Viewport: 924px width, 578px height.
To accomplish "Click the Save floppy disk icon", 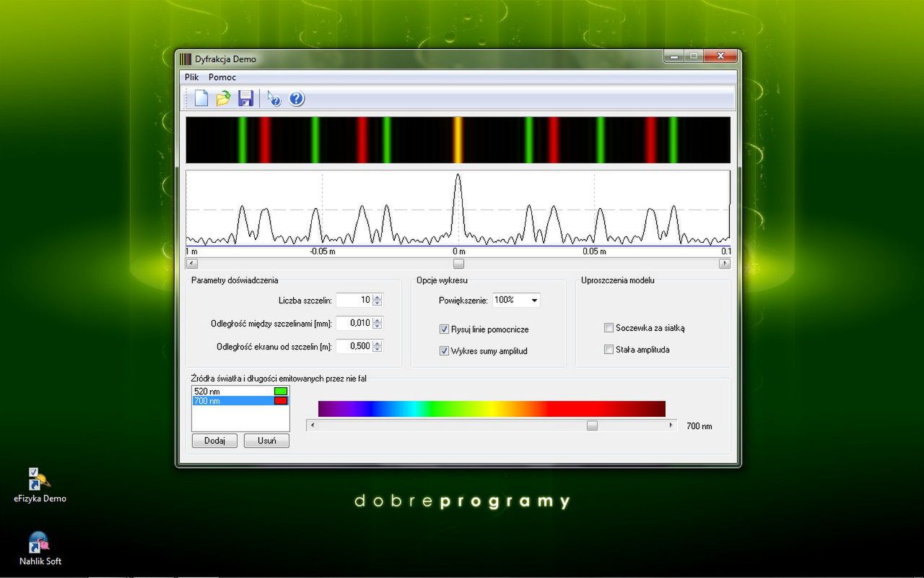I will [245, 98].
